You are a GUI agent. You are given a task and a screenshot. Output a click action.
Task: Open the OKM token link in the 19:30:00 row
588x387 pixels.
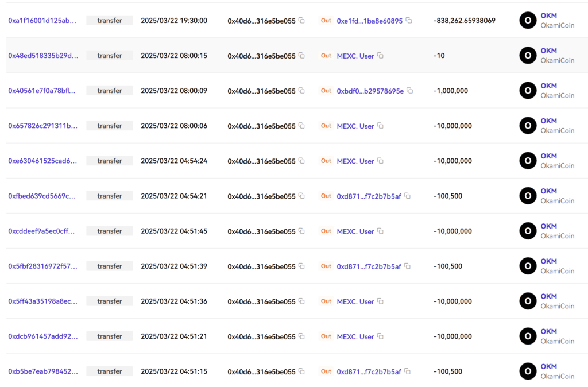coord(548,16)
